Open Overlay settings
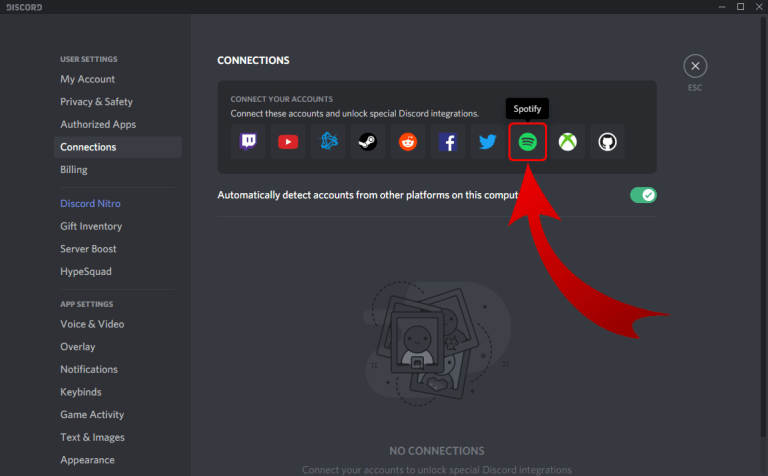The image size is (768, 476). (118, 347)
